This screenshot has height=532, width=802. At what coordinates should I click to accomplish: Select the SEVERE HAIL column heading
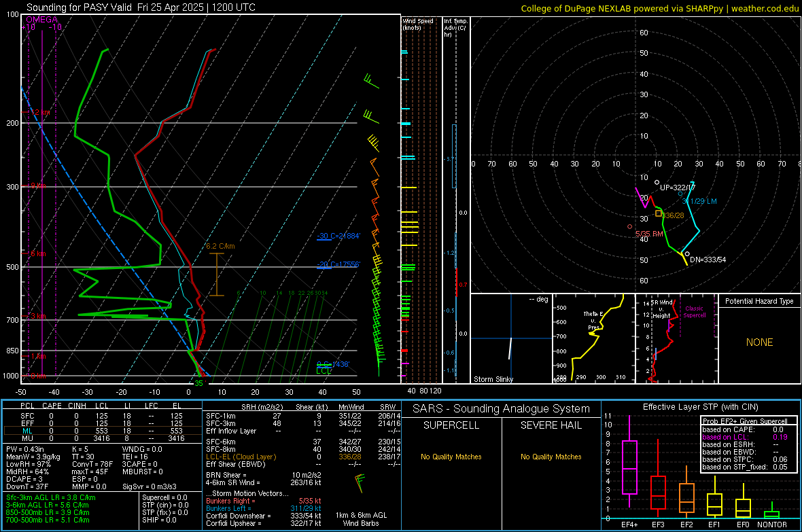coord(551,425)
